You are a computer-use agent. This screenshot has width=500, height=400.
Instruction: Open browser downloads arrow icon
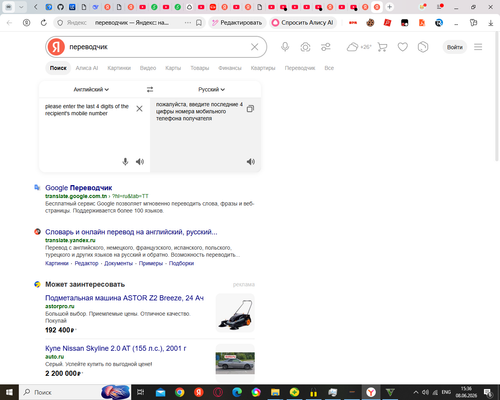[490, 23]
